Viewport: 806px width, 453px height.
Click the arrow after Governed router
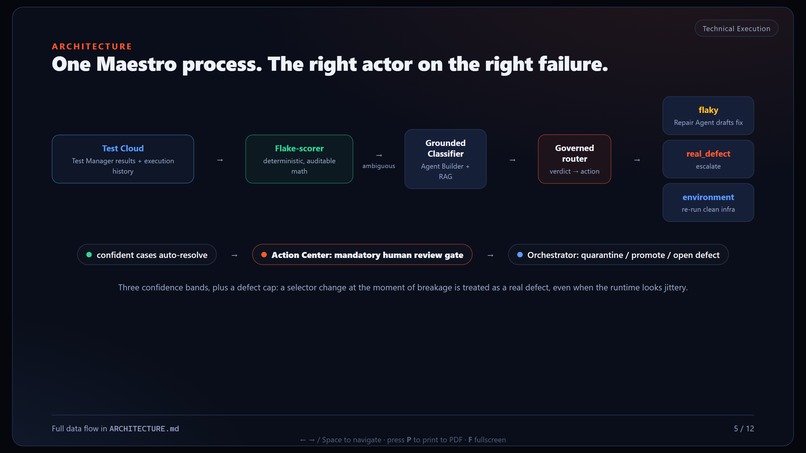(637, 160)
